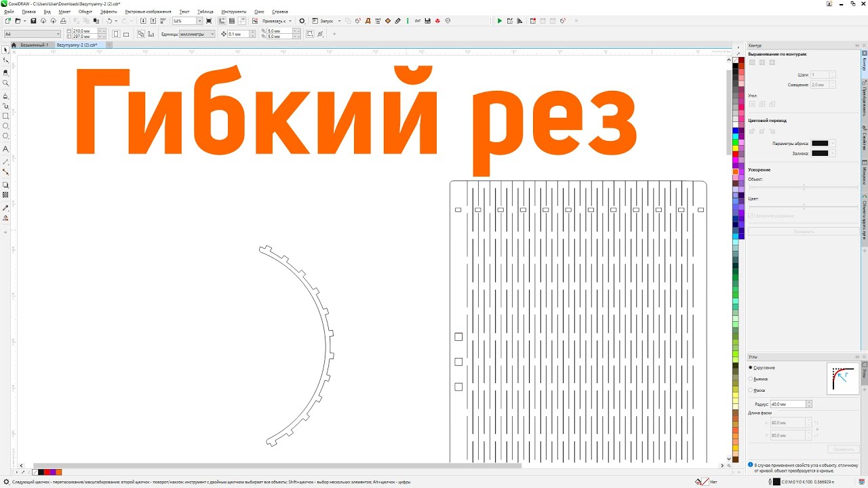Click the Open folder dropdown arrow
This screenshot has width=868, height=488.
(25, 21)
